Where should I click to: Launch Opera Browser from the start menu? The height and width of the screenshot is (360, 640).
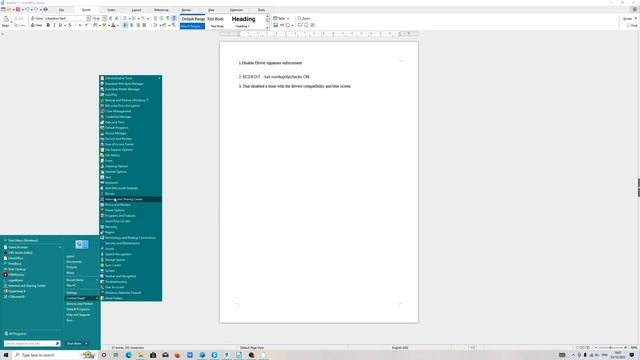[x=32, y=247]
